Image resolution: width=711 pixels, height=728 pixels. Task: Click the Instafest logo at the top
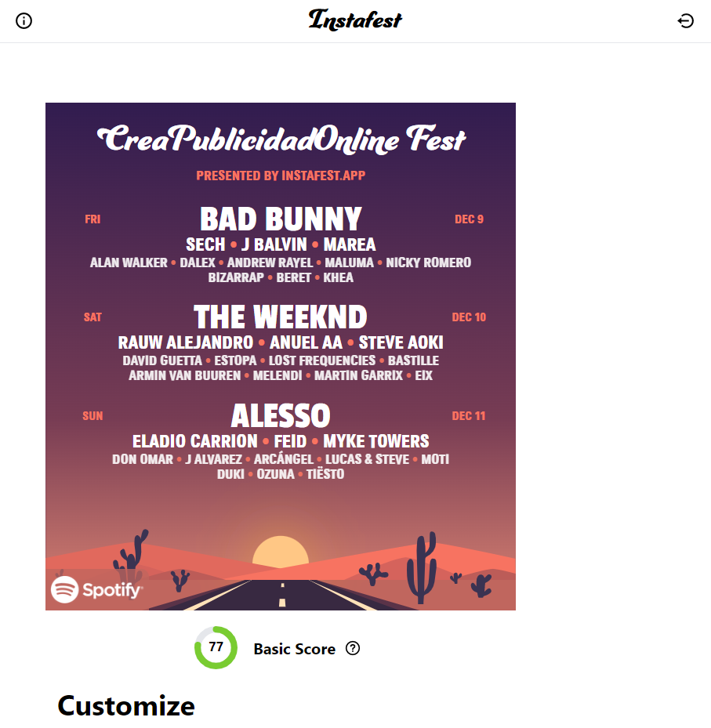tap(355, 20)
